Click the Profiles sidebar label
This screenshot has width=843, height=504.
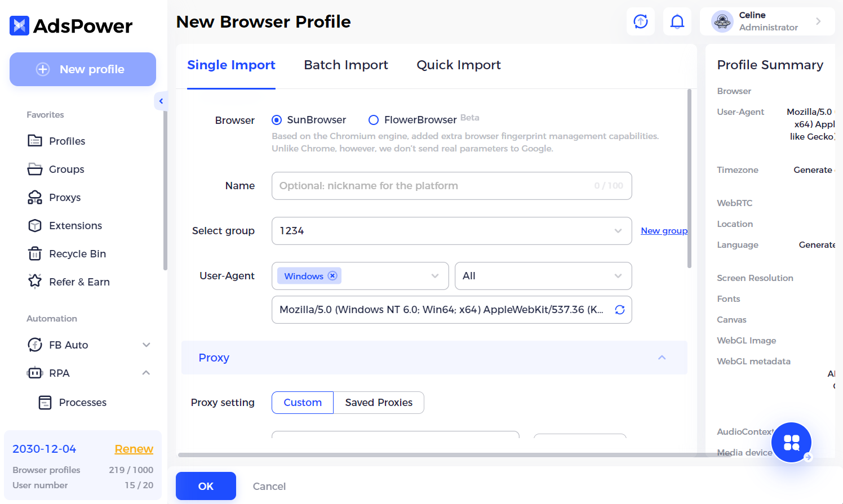point(67,141)
